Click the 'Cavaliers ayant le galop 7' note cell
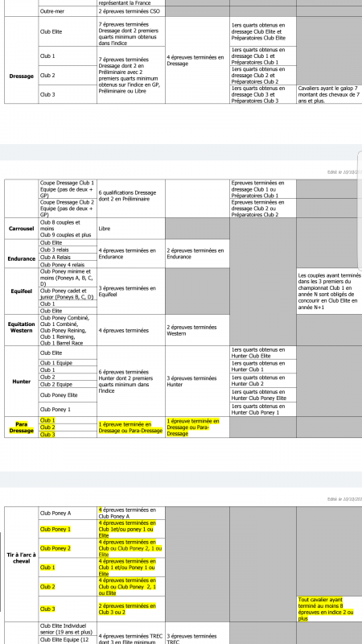Screen dimensions: 362x644 [329, 94]
